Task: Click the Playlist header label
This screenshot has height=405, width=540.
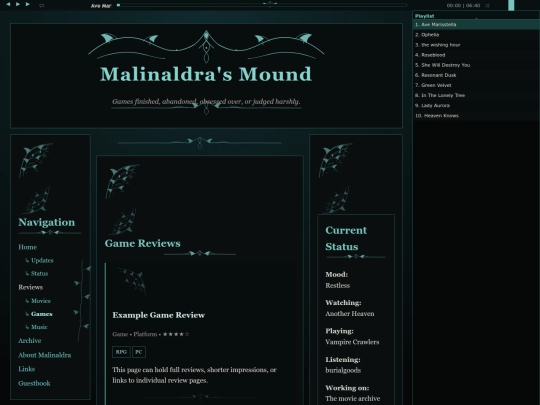Action: click(x=424, y=16)
